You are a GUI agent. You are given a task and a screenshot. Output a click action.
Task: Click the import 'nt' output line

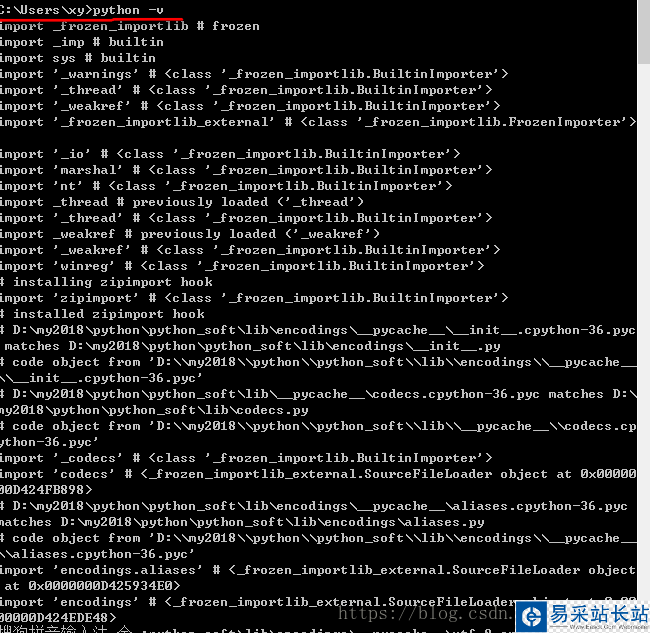tap(226, 186)
